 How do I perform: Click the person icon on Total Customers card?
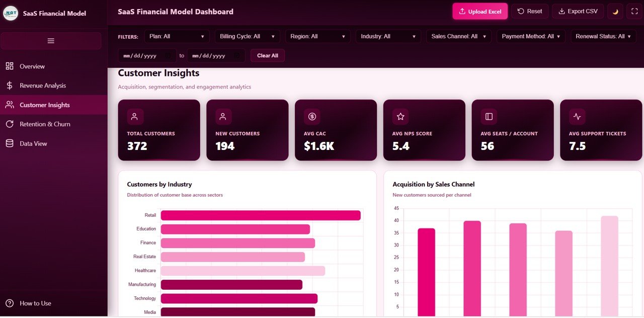click(134, 116)
